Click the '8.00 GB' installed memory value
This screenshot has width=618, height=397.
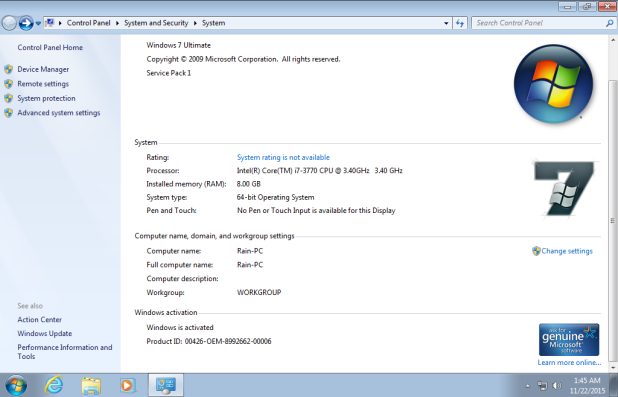[249, 184]
